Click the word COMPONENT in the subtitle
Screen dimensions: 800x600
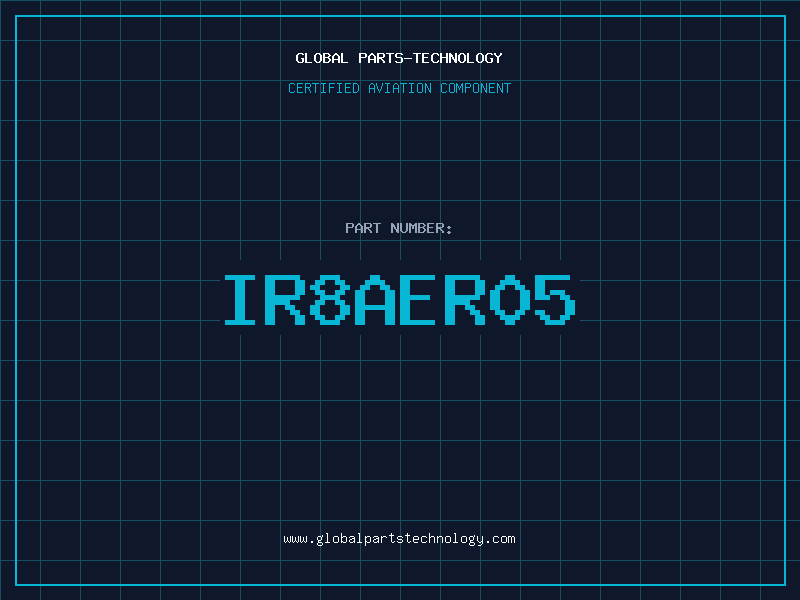[x=476, y=88]
